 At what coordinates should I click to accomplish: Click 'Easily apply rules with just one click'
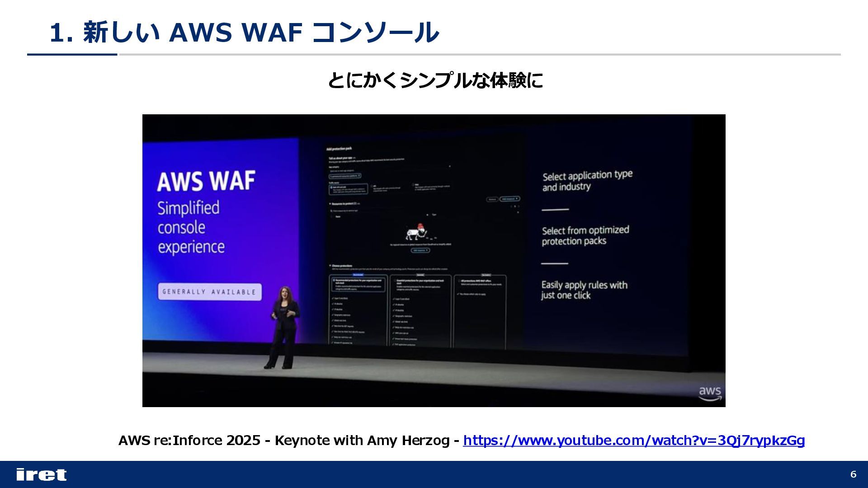[x=584, y=290]
